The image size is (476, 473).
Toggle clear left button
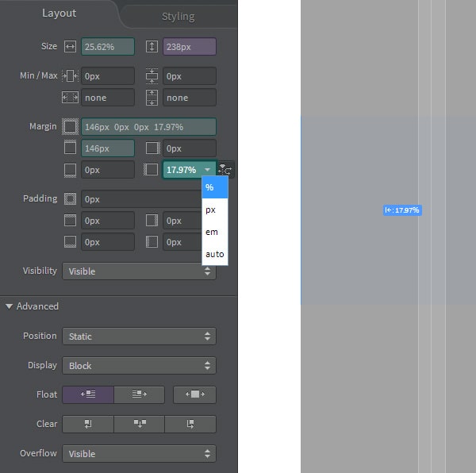point(88,424)
